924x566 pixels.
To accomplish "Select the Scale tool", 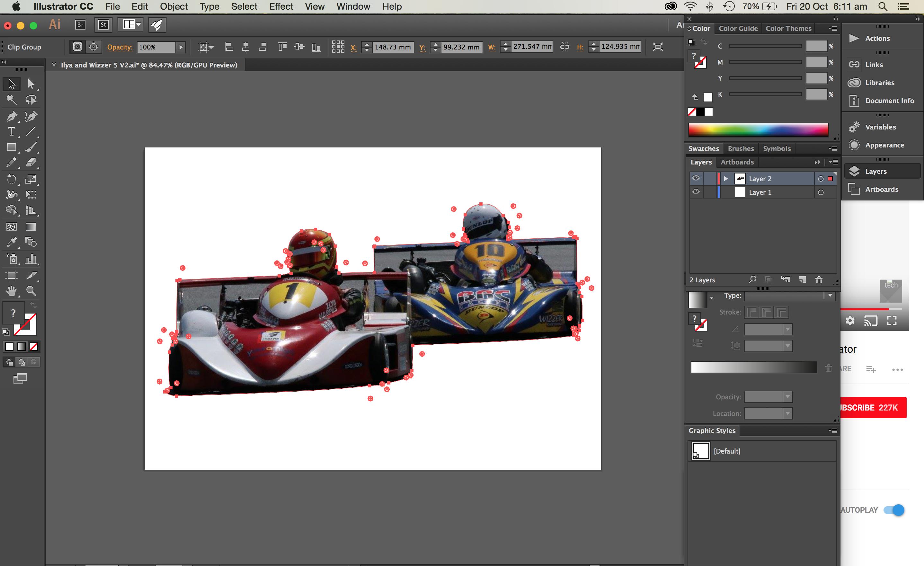I will [31, 179].
